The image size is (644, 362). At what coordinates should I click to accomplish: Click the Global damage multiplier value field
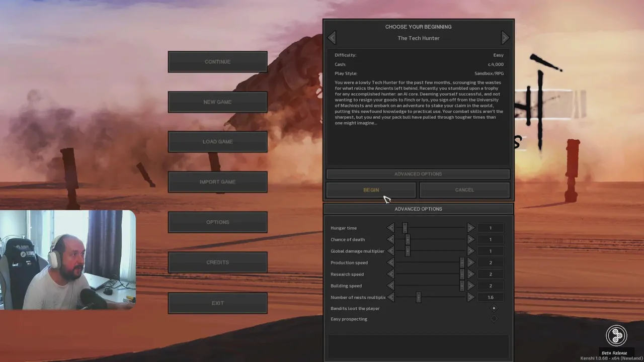click(x=491, y=251)
